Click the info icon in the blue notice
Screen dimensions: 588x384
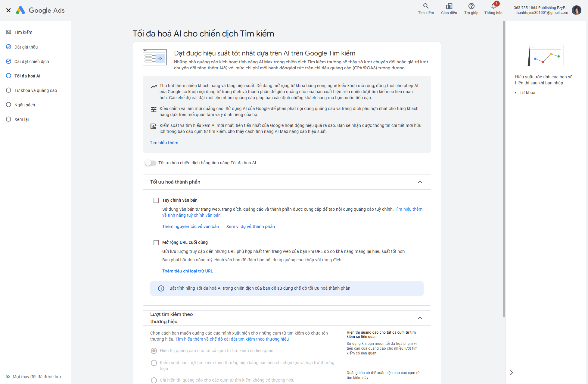tap(161, 288)
